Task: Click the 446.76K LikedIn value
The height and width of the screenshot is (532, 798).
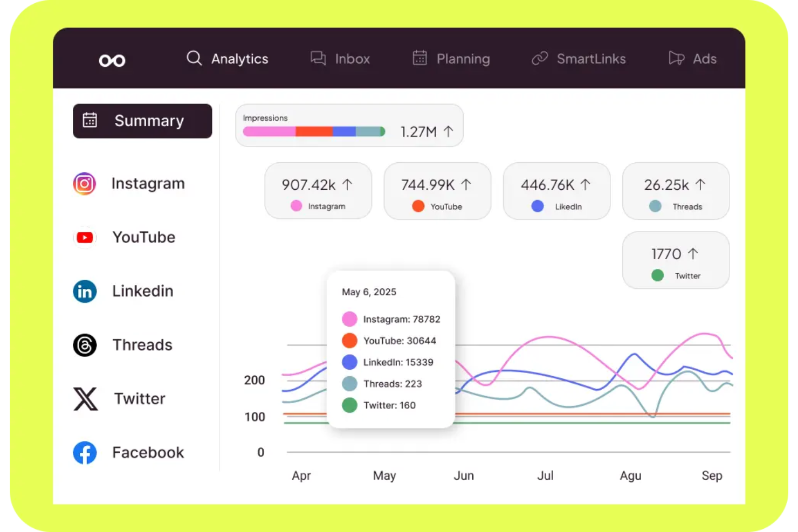Action: 547,185
